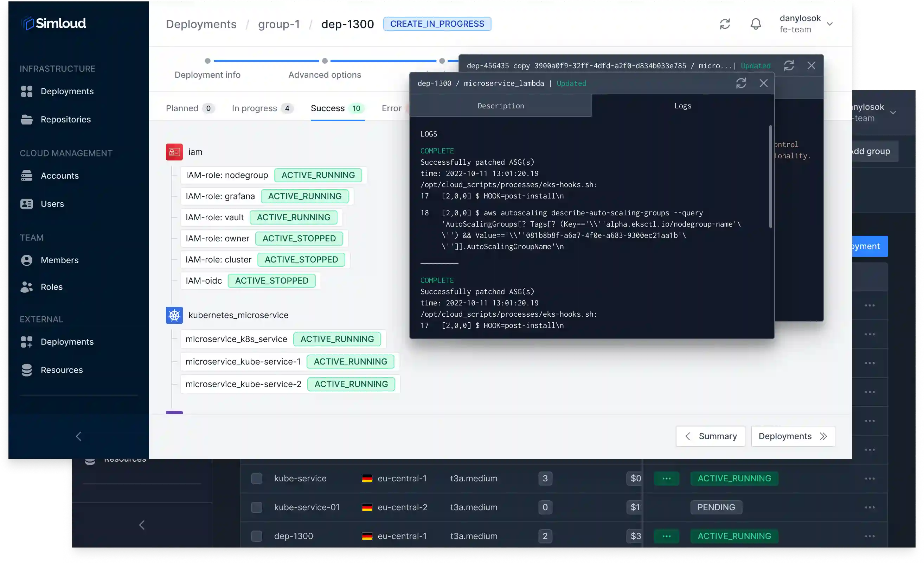Screen dimensions: 924x563
Task: Click the German flag in the dep-1300 row
Action: pyautogui.click(x=367, y=536)
